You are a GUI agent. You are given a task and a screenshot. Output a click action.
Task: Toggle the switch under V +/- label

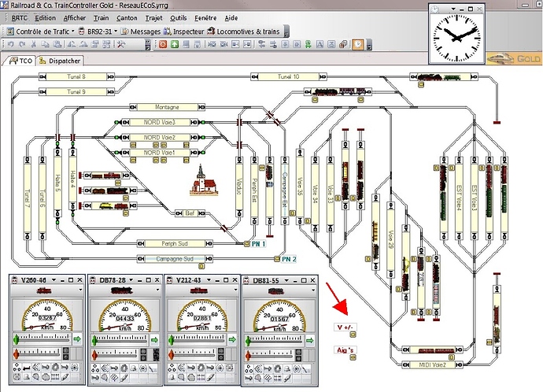(353, 335)
